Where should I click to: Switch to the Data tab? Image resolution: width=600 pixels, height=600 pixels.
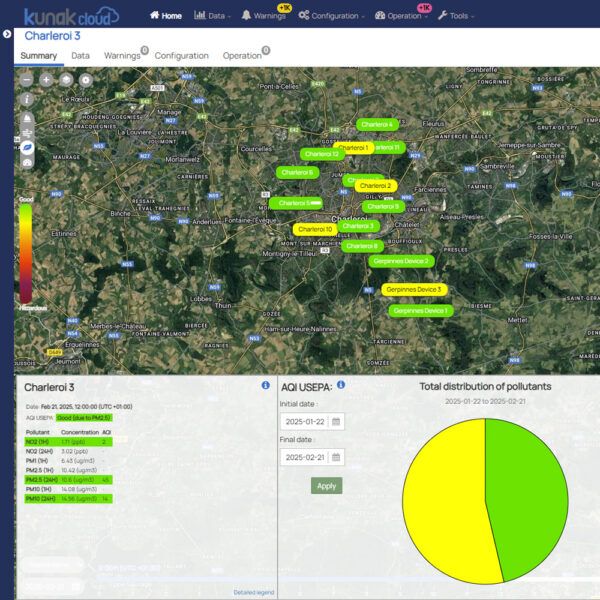[80, 56]
